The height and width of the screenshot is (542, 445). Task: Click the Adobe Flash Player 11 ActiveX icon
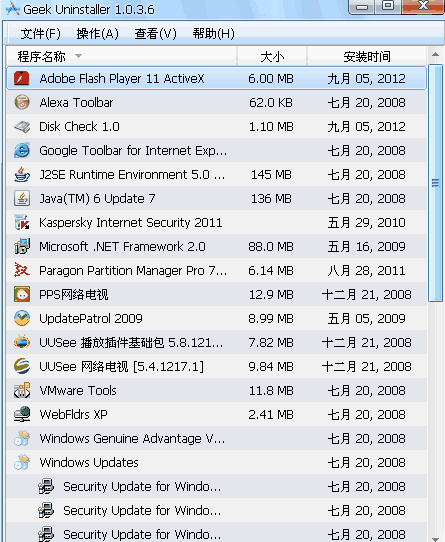point(22,78)
